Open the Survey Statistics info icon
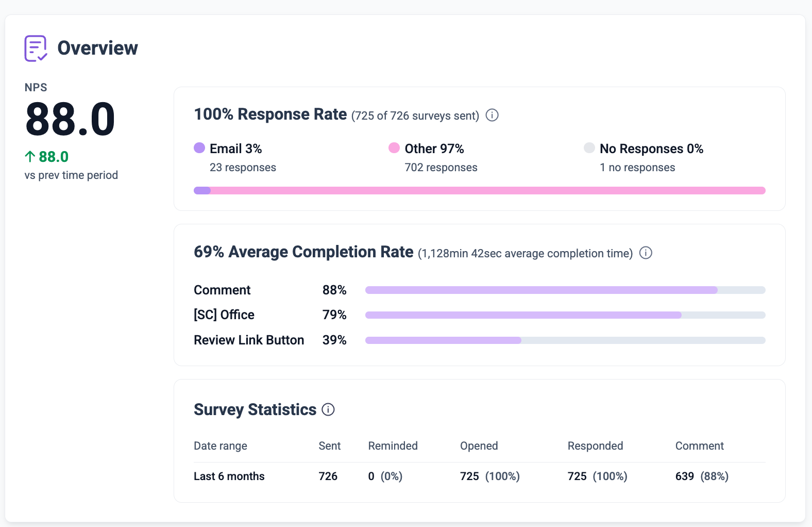 (x=328, y=409)
